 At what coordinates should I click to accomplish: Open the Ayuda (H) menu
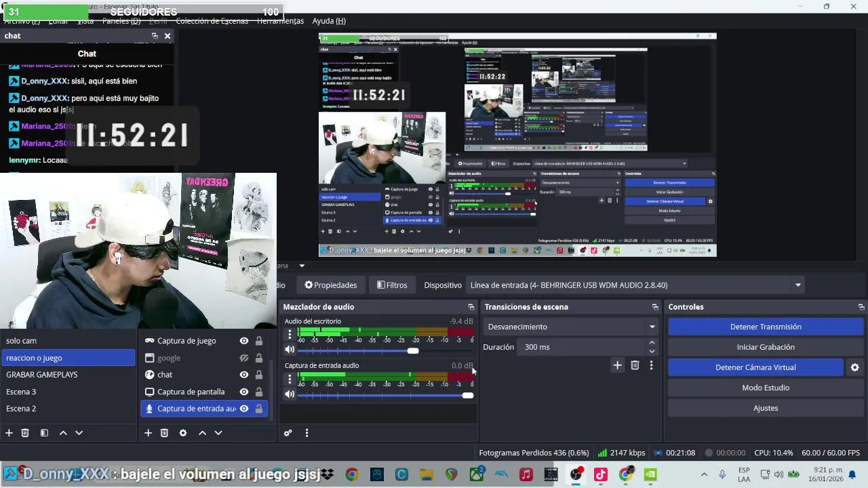[x=329, y=21]
